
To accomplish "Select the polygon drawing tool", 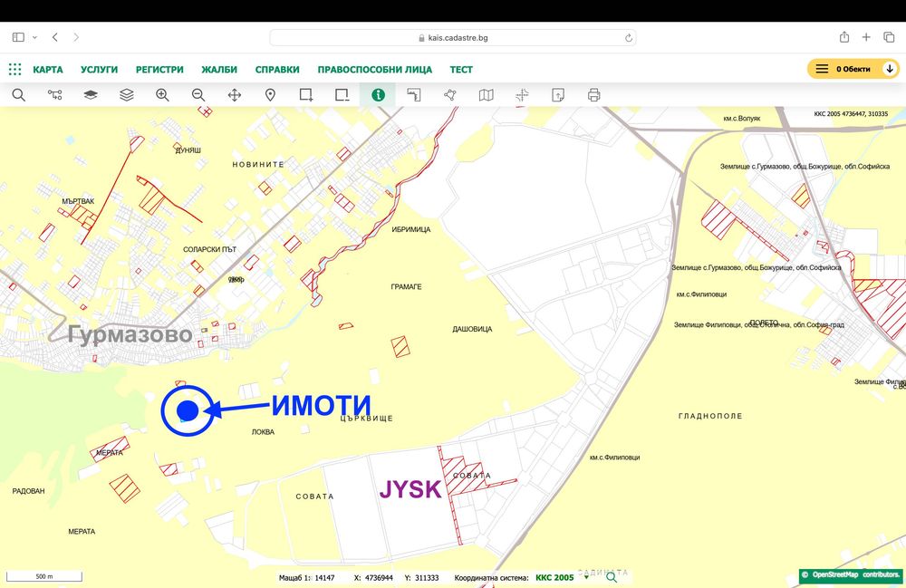I will click(x=450, y=95).
